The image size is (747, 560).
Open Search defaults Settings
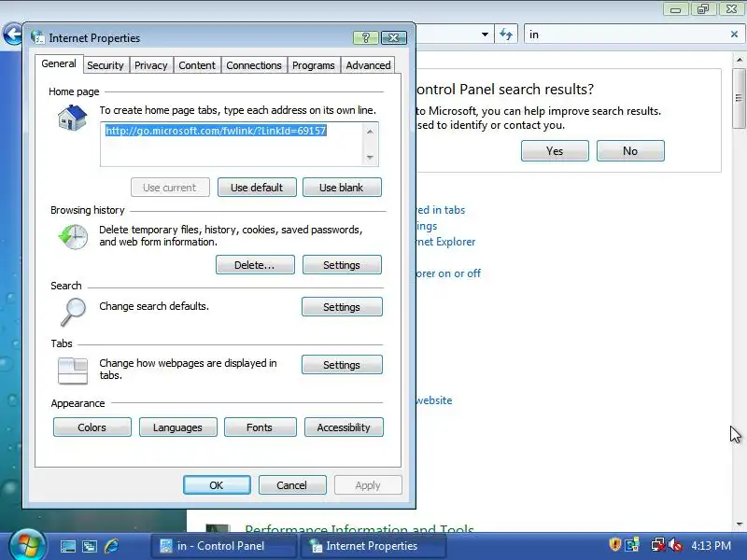(342, 307)
